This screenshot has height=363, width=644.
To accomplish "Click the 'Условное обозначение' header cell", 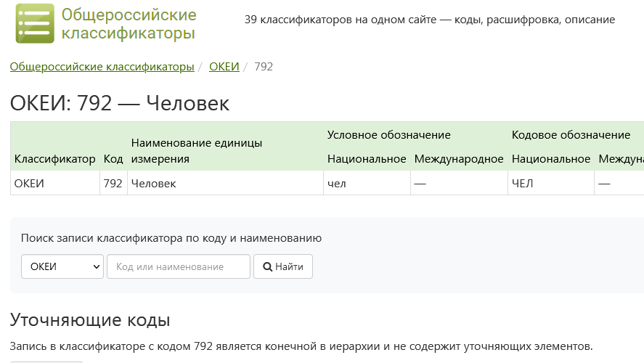I will tap(388, 135).
